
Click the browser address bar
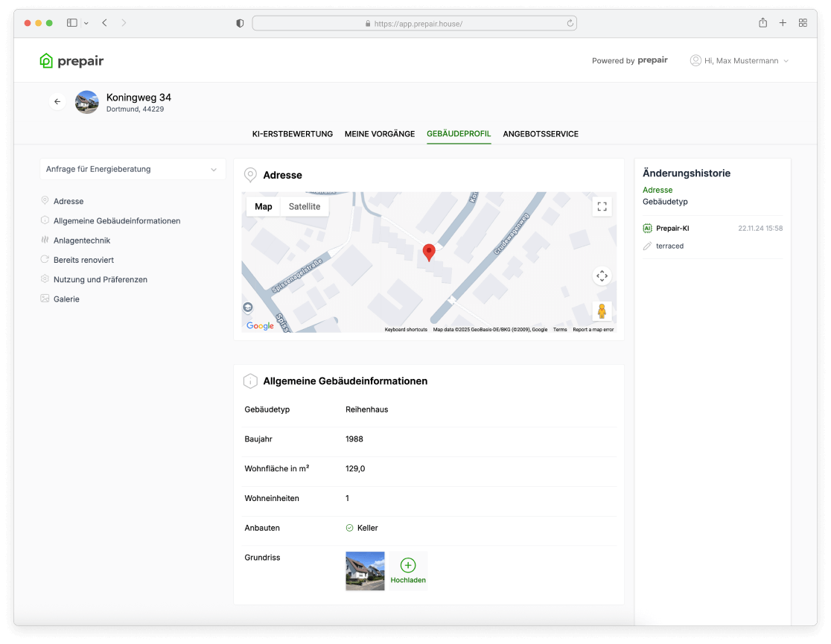tap(414, 23)
